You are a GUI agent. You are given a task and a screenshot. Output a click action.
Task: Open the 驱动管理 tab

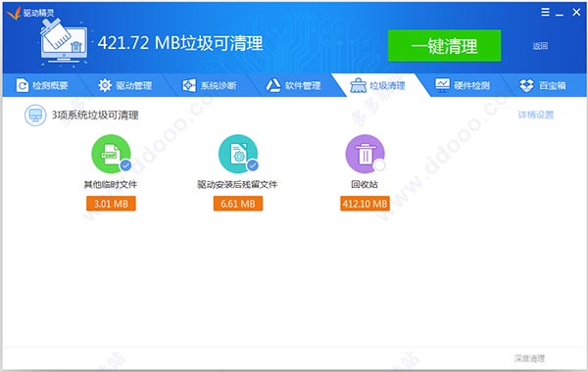coord(124,85)
